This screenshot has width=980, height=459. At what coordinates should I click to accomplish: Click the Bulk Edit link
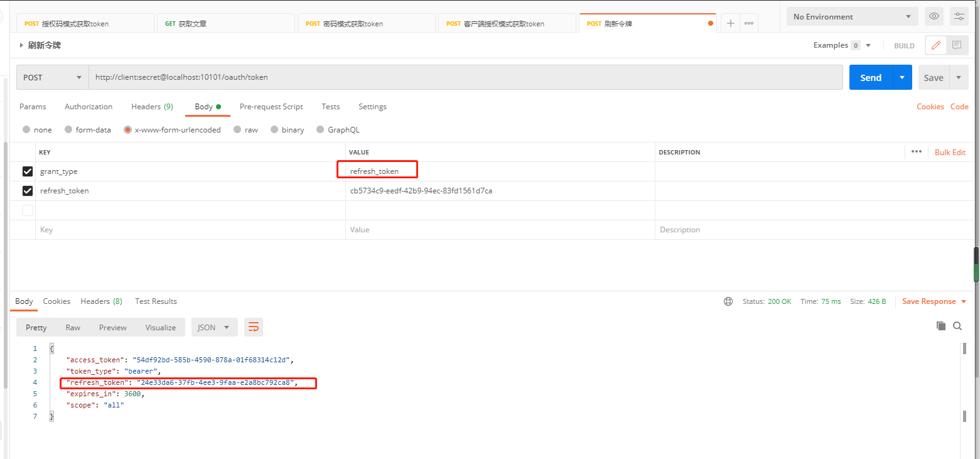coord(950,152)
